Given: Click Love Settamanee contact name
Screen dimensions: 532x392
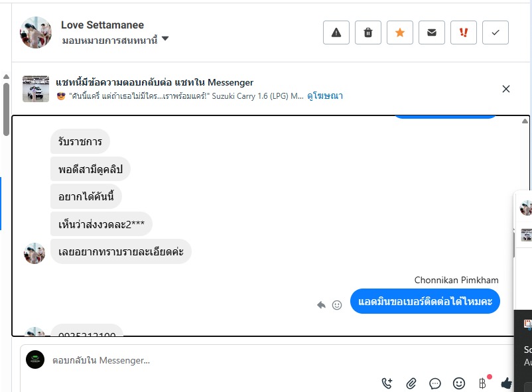Looking at the screenshot, I should [x=102, y=25].
